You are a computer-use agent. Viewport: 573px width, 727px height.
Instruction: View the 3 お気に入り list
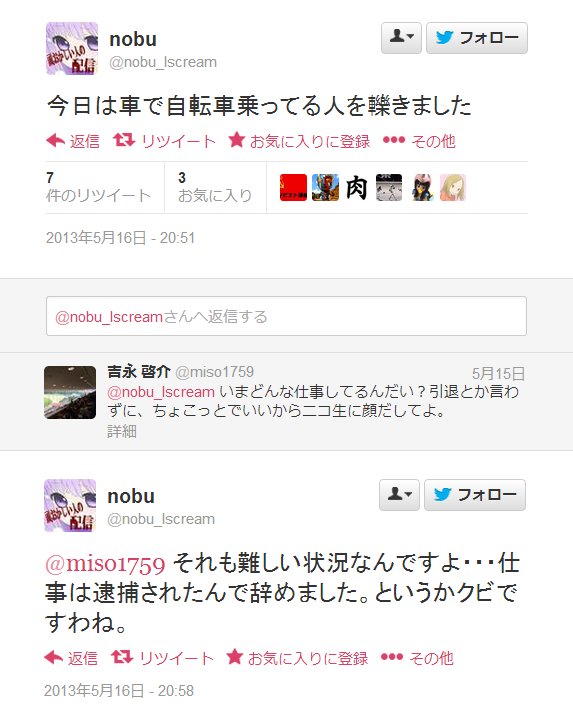point(215,187)
